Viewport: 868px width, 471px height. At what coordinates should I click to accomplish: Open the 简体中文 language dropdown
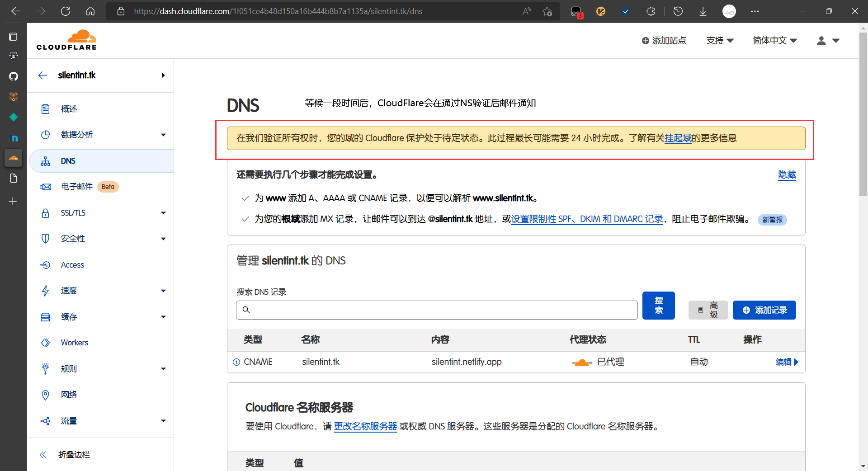(774, 41)
